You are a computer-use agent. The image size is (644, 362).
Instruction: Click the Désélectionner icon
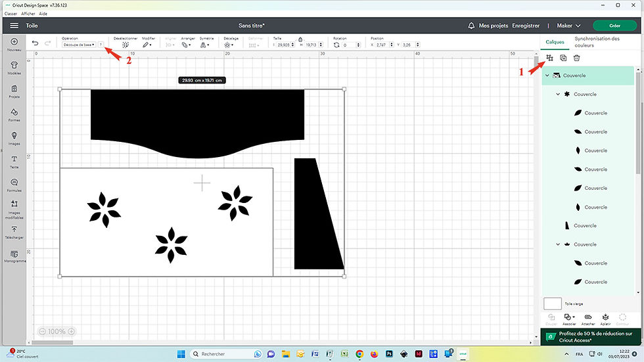[x=126, y=45]
